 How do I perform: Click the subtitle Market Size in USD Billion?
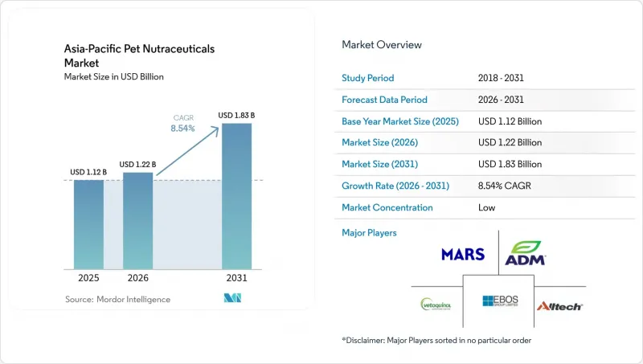[114, 76]
